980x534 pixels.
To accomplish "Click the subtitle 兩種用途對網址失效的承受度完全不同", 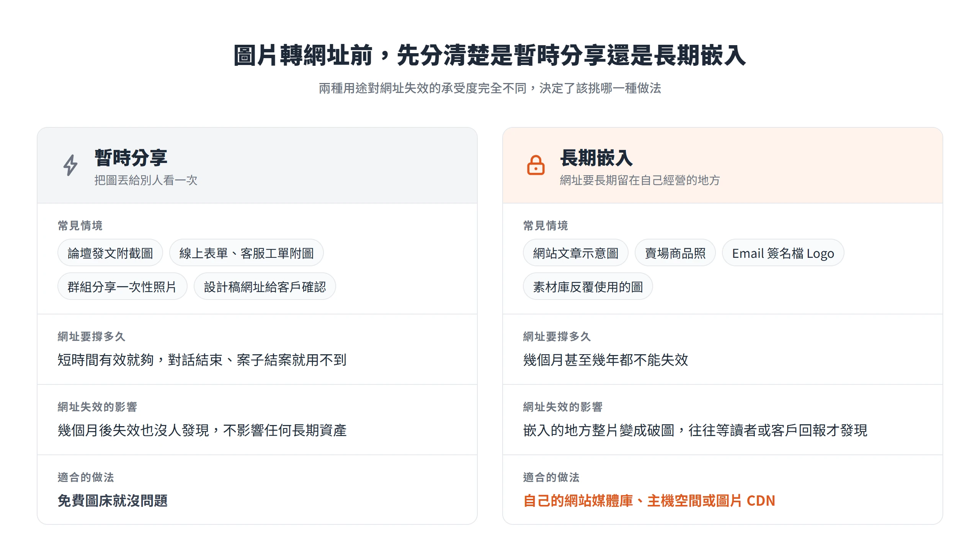I will [x=423, y=88].
